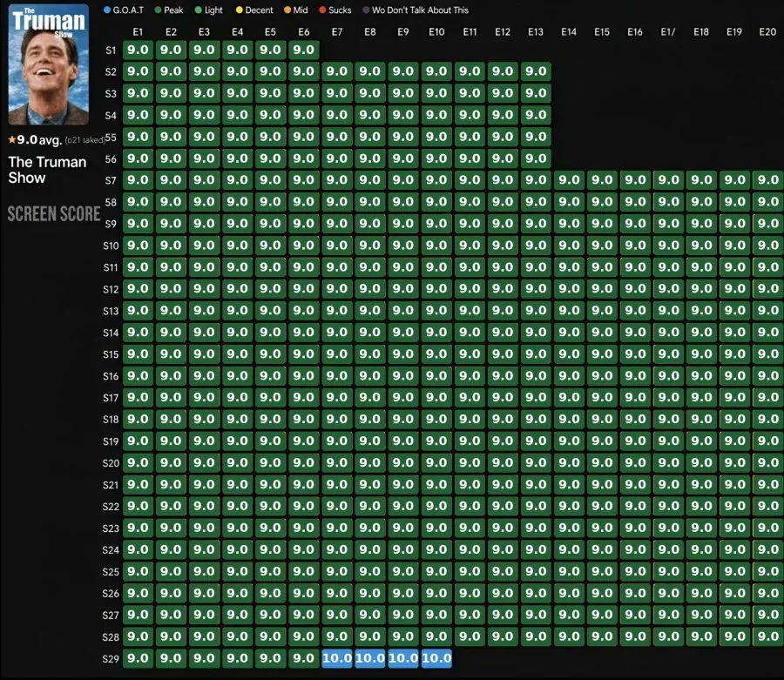Click the S13 E9 rating cell
Screen dimensions: 784x680
pyautogui.click(x=403, y=311)
